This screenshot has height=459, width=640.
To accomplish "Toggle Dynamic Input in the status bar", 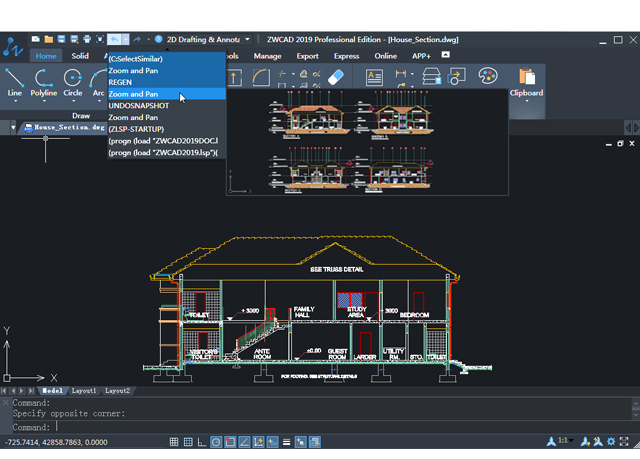I will pos(272,442).
